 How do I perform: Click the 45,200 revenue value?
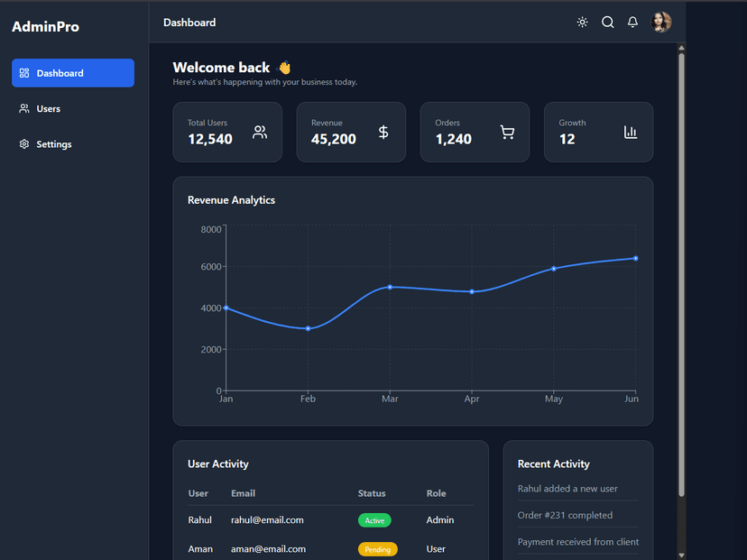pos(334,139)
